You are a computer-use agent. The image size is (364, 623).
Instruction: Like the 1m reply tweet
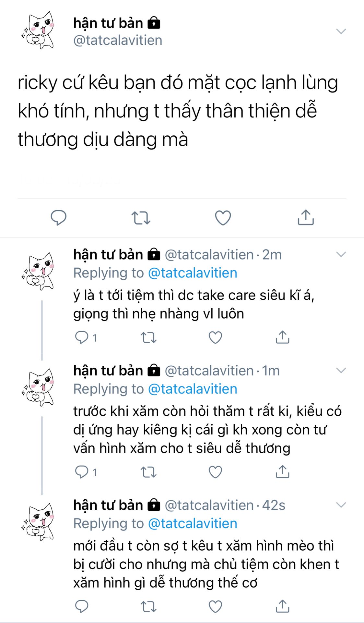[215, 472]
